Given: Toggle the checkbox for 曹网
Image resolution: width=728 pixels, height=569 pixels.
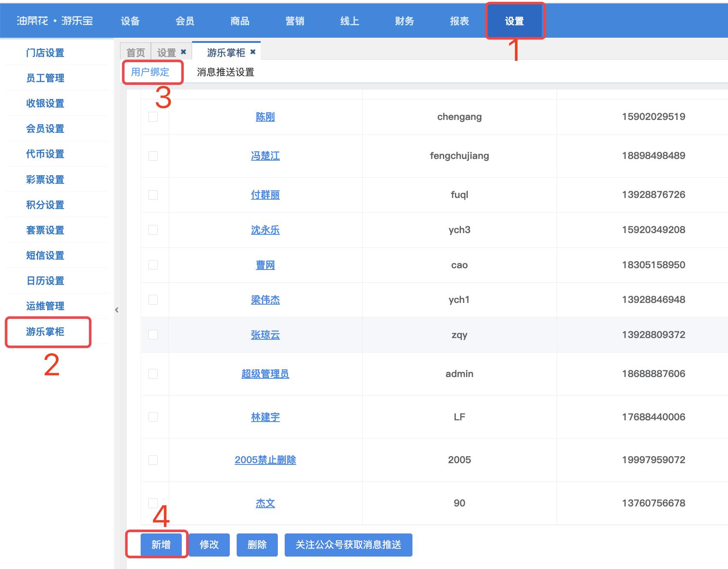Looking at the screenshot, I should [x=153, y=265].
